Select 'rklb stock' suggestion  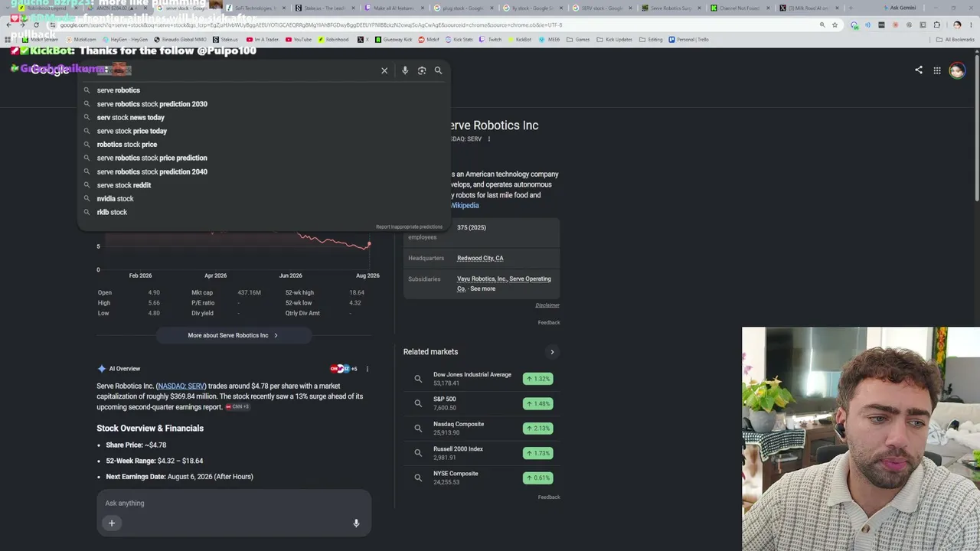(263, 212)
